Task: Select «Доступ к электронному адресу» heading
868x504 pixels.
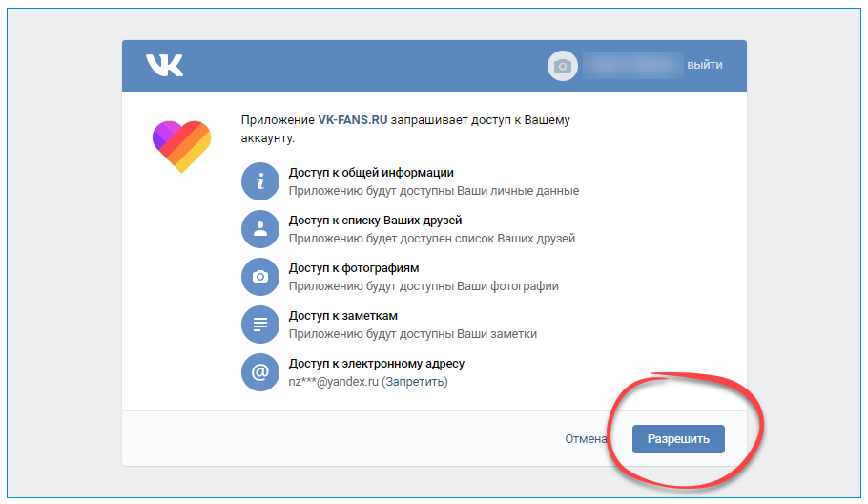Action: point(377,364)
